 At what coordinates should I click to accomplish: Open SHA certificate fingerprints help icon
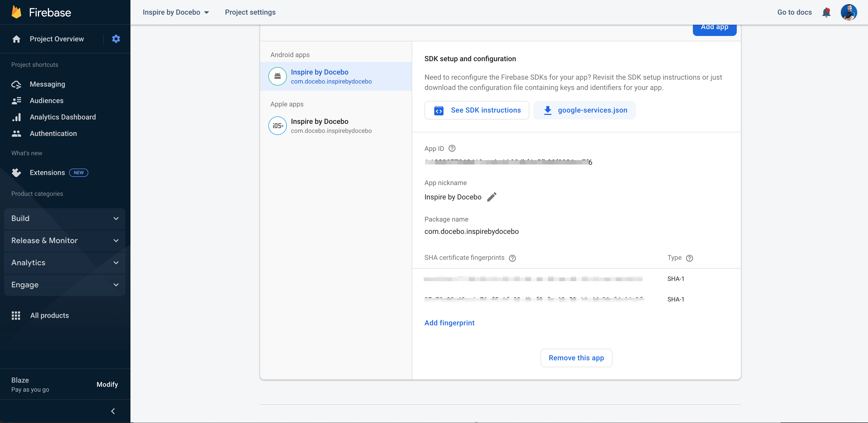pyautogui.click(x=512, y=258)
